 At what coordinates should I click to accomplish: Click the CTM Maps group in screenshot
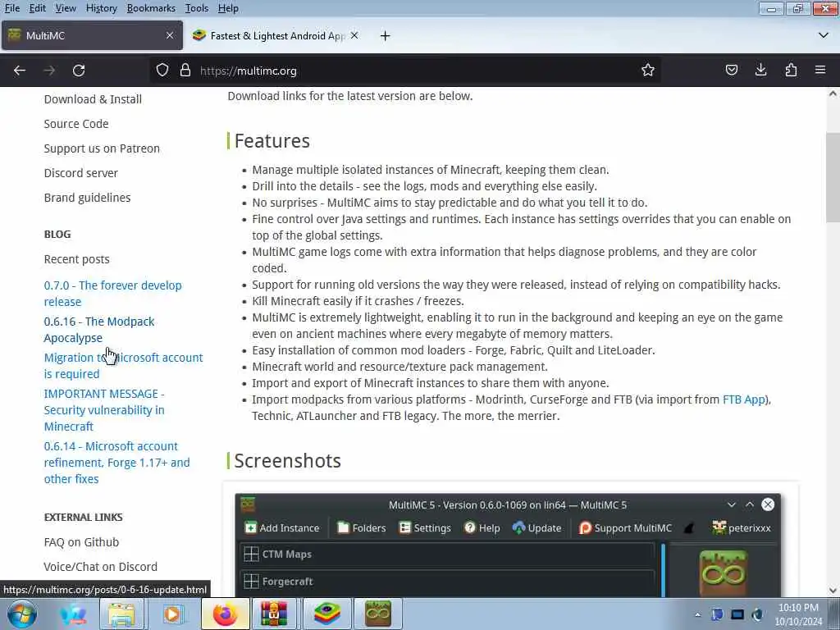(447, 555)
